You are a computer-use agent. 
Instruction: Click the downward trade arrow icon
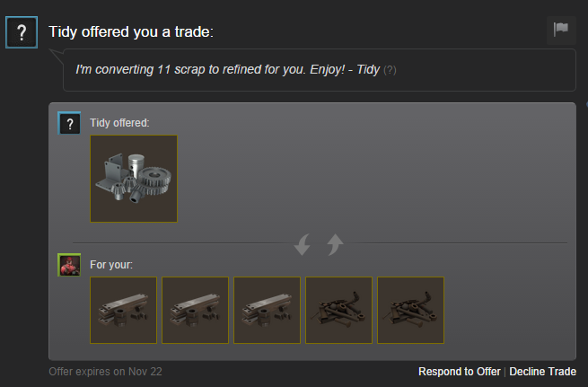303,244
